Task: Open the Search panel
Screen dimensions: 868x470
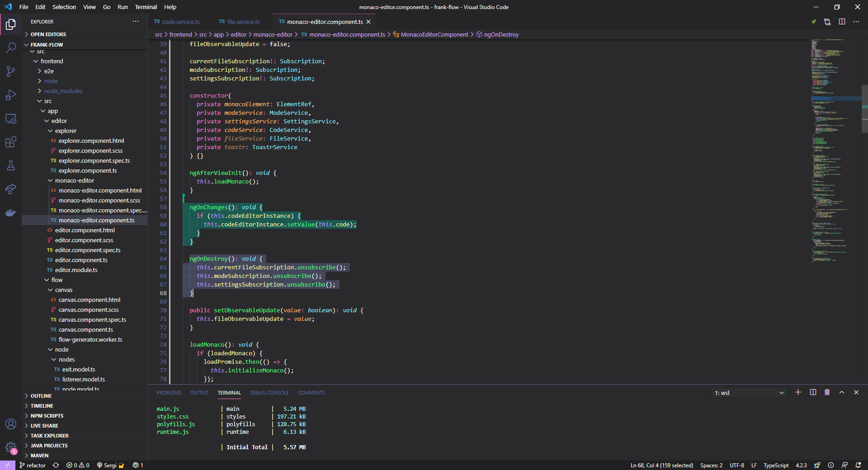Action: tap(11, 47)
